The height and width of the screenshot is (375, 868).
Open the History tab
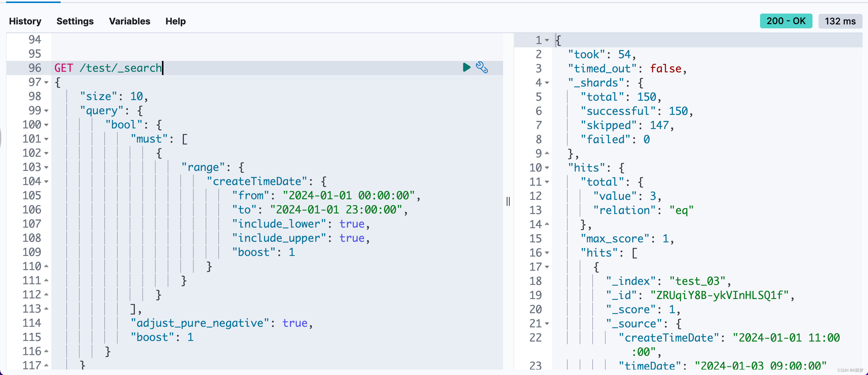25,21
